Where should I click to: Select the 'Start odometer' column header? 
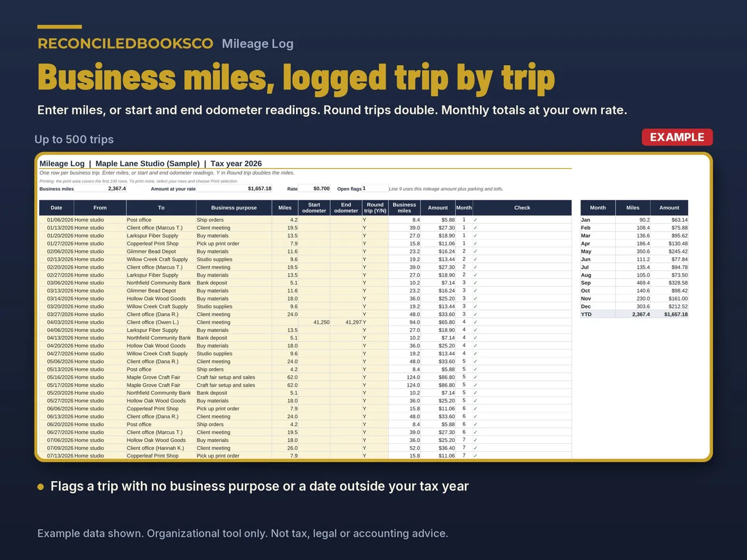coord(314,208)
